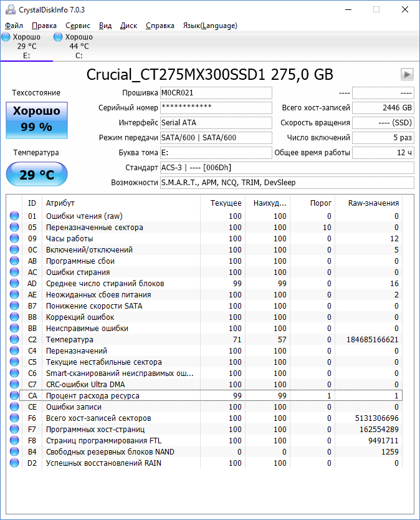Select disk E: tab at 29 °C

[x=27, y=46]
